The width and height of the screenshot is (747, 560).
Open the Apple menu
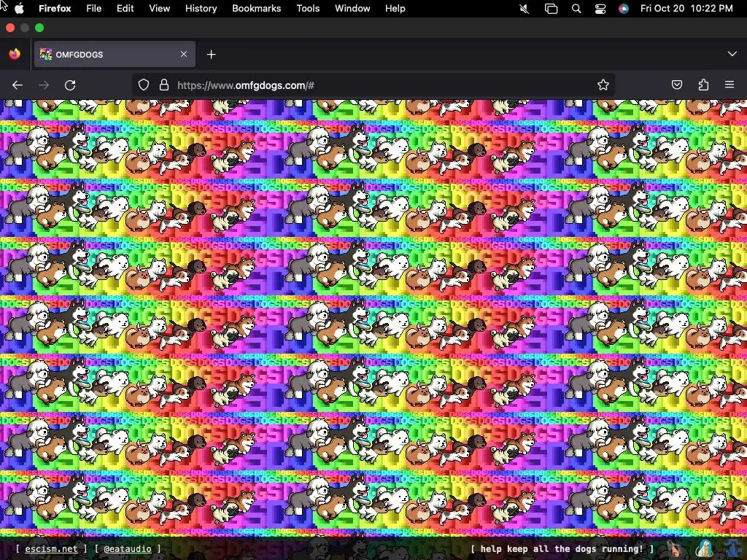tap(19, 9)
